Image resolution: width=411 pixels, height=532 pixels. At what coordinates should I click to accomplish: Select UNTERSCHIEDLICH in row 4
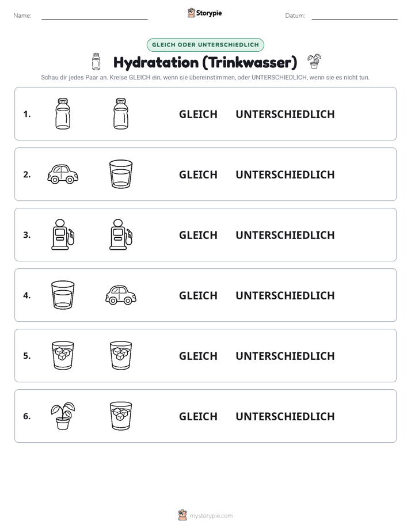point(285,295)
